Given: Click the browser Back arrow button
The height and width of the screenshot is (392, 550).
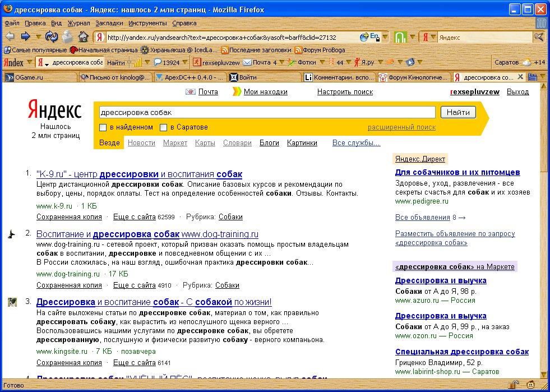Looking at the screenshot, I should pos(10,36).
